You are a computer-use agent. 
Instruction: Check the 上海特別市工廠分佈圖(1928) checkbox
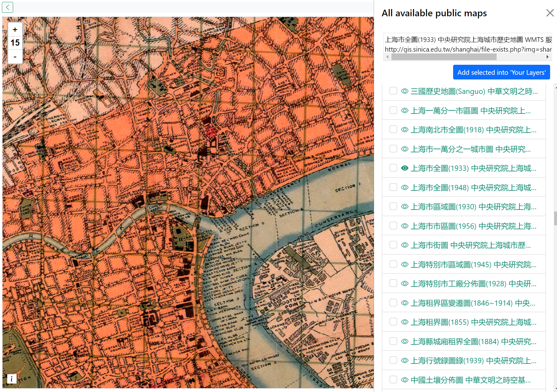click(393, 283)
